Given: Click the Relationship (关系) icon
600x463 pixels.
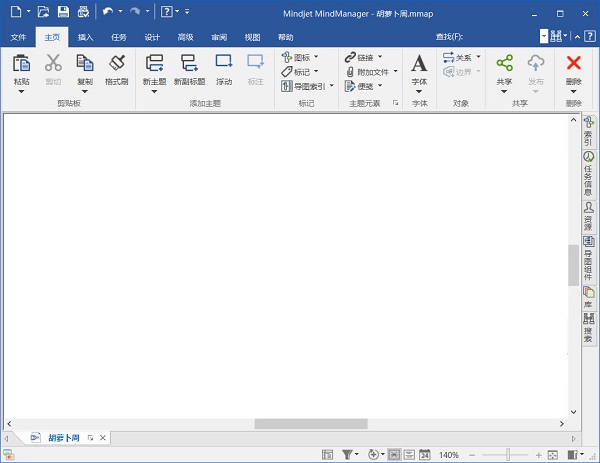Looking at the screenshot, I should coord(448,57).
